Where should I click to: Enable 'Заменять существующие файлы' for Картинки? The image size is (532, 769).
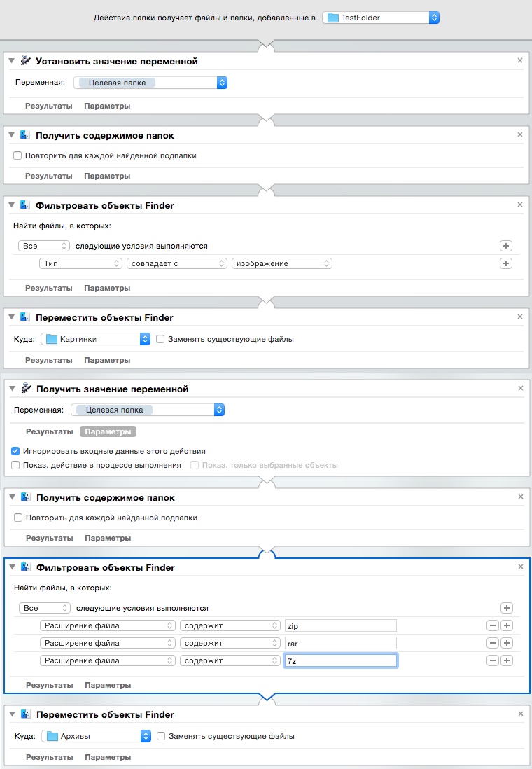click(160, 339)
